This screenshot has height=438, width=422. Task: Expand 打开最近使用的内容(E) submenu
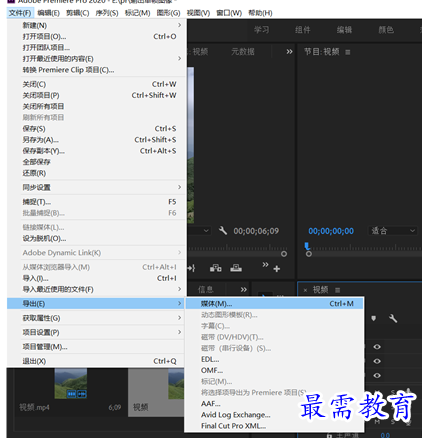point(97,59)
